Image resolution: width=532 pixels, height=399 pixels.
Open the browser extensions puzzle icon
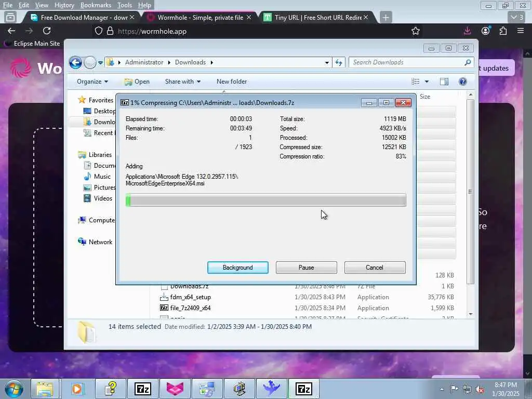tap(503, 31)
